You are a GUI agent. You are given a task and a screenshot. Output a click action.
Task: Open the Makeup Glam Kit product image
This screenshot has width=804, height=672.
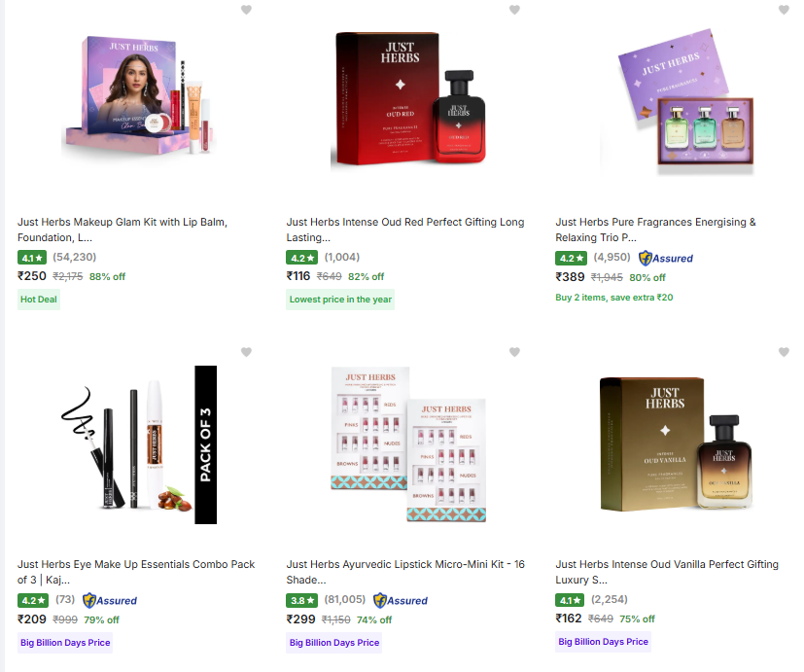138,96
